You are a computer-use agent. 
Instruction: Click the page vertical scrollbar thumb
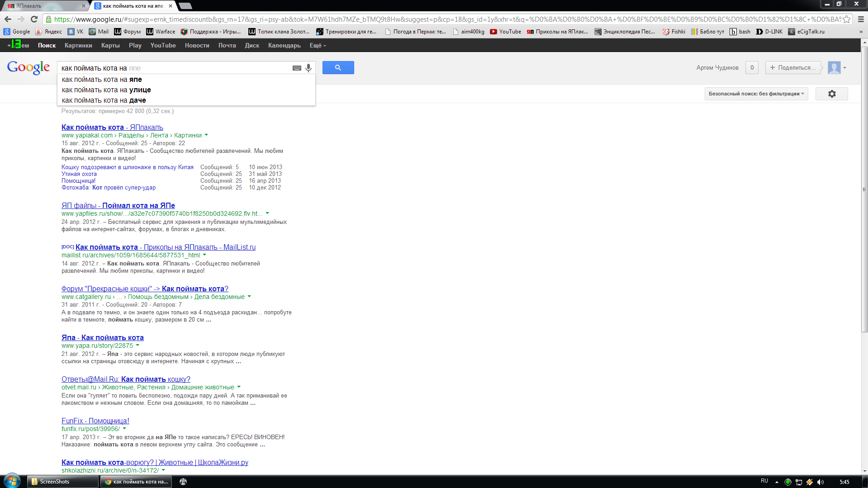pos(864,189)
